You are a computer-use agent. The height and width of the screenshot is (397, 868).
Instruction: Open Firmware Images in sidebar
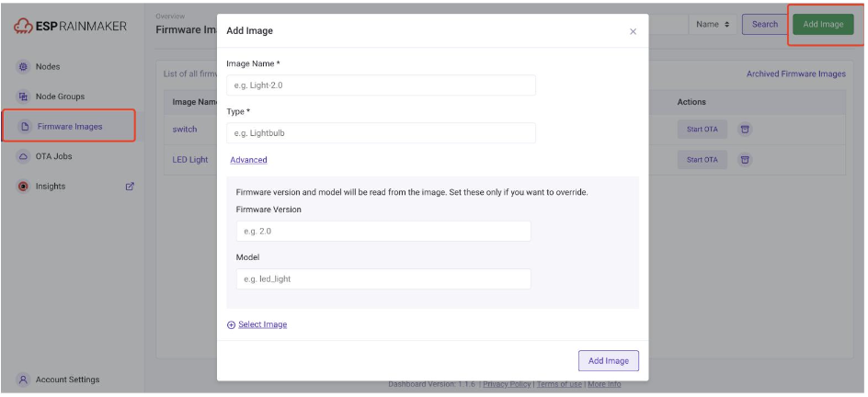(x=70, y=127)
